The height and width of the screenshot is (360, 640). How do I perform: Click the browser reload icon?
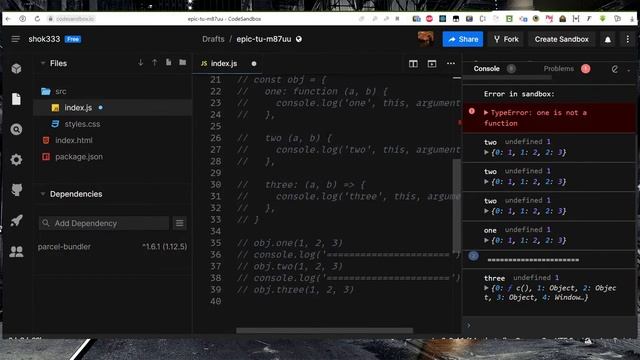[37, 19]
